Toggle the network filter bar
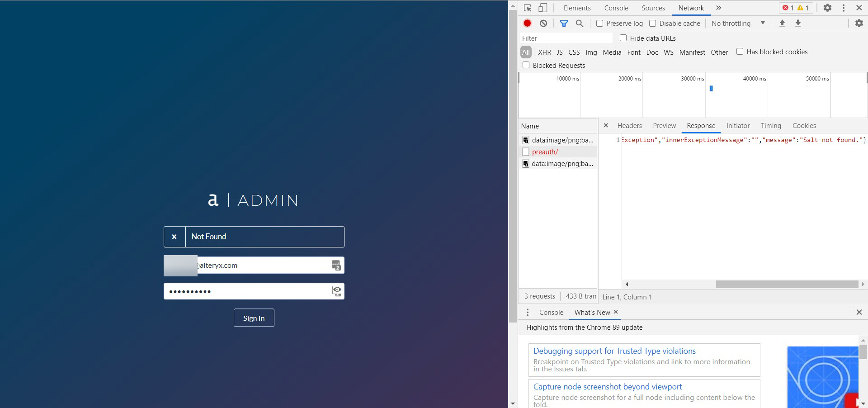This screenshot has height=408, width=868. tap(564, 23)
